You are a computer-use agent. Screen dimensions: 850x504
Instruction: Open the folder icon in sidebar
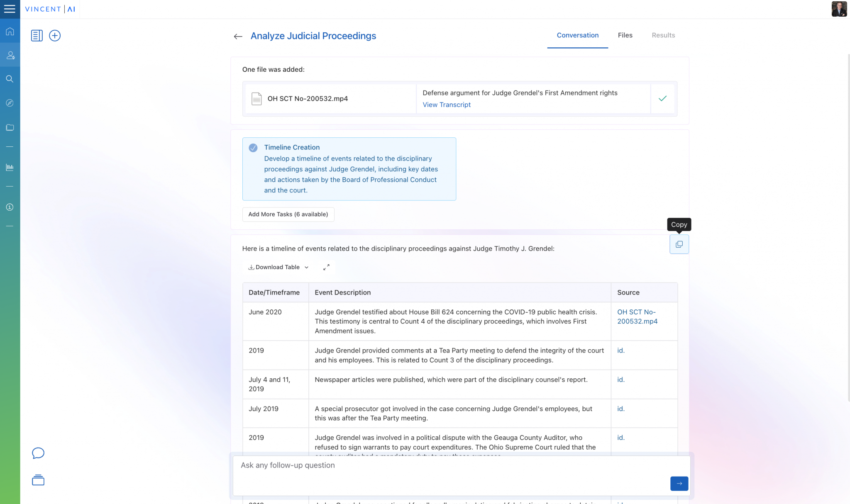(10, 127)
